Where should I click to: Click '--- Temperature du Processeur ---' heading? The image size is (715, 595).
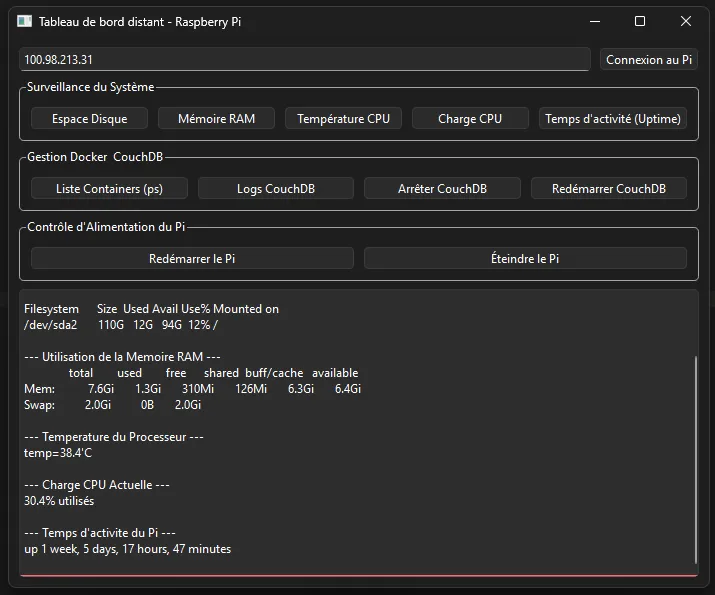pyautogui.click(x=114, y=437)
